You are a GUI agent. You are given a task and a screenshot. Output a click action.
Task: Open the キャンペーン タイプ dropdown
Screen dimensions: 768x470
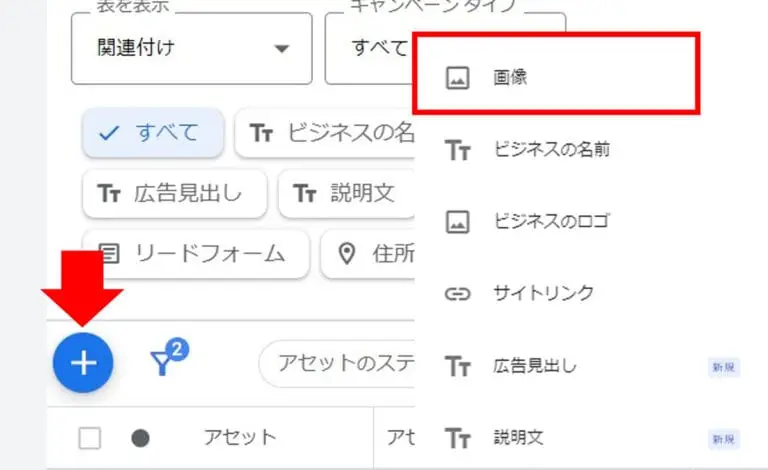[x=368, y=48]
